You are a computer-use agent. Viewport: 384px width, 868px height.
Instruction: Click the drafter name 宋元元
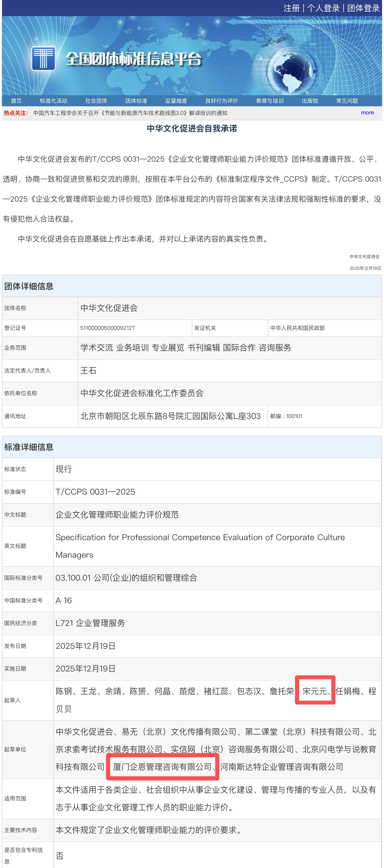[315, 691]
